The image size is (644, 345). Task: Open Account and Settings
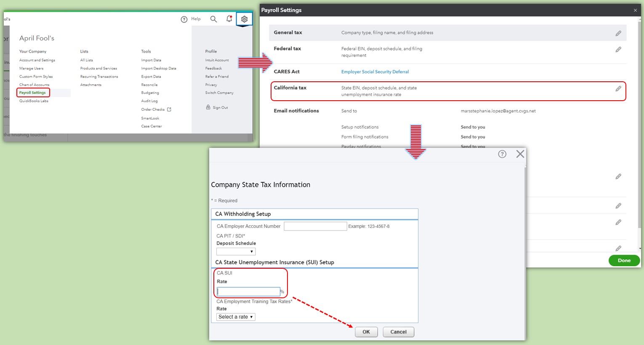[37, 60]
